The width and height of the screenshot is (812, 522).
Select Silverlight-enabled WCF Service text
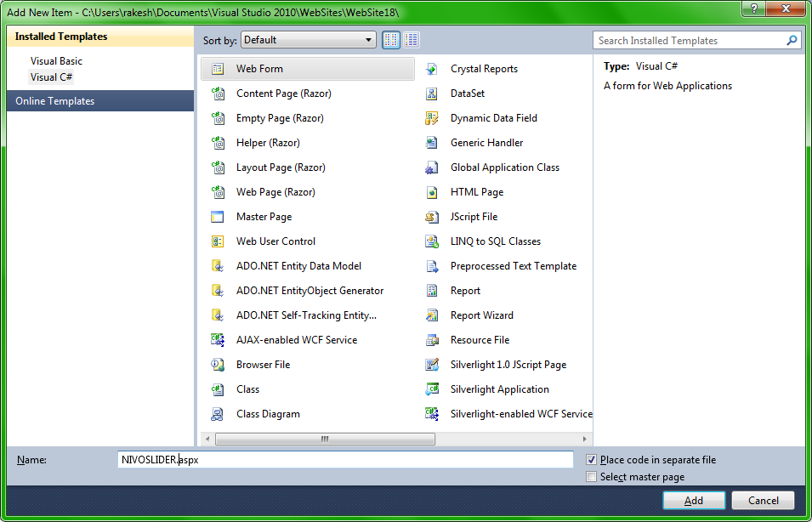click(521, 414)
